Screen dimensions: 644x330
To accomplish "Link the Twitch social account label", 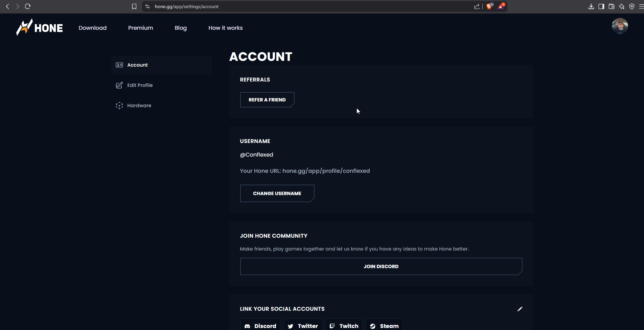I will [x=349, y=326].
